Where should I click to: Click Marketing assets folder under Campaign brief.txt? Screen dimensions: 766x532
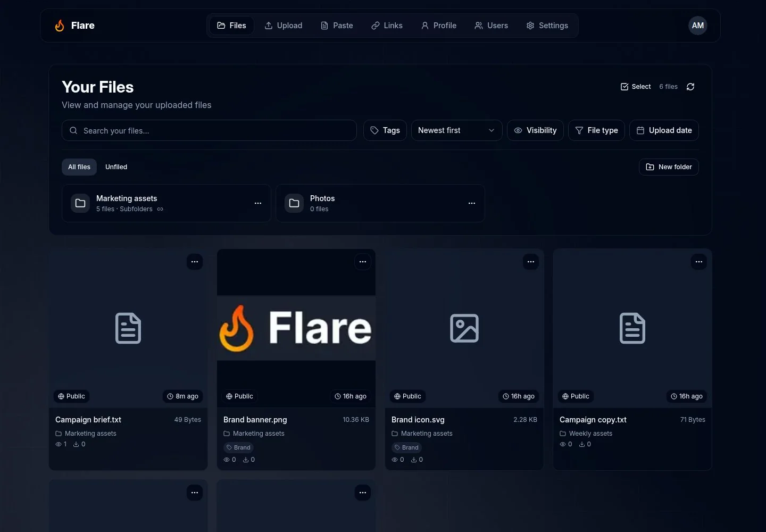(x=86, y=434)
